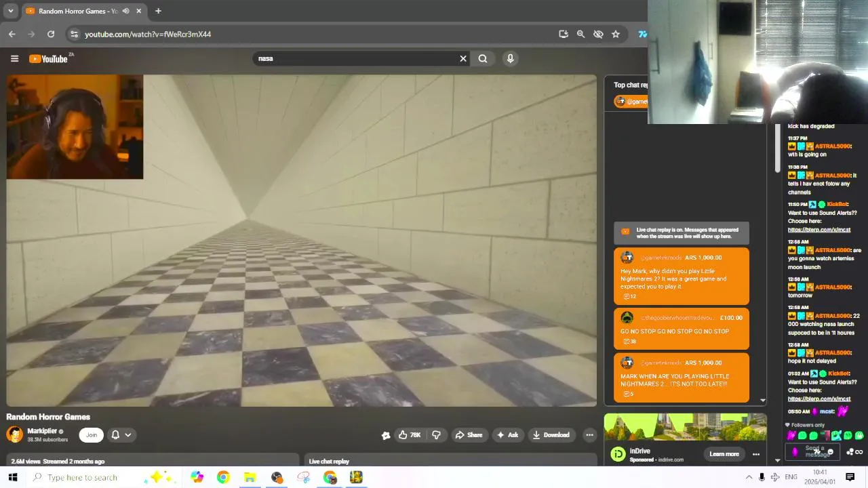The image size is (868, 488).
Task: Start voice search with the microphone
Action: tap(511, 58)
